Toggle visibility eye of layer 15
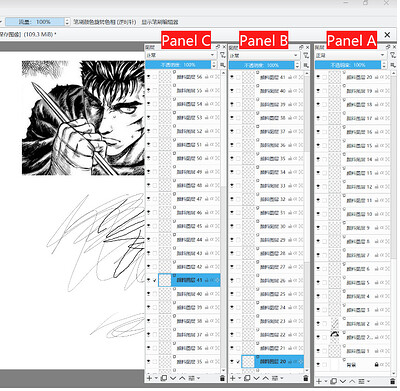 [318, 146]
